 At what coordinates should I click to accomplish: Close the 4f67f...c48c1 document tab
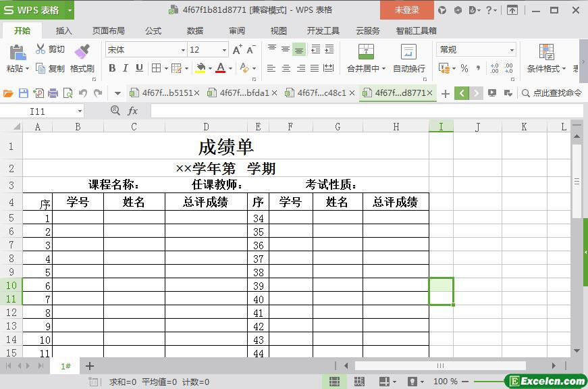click(x=352, y=93)
